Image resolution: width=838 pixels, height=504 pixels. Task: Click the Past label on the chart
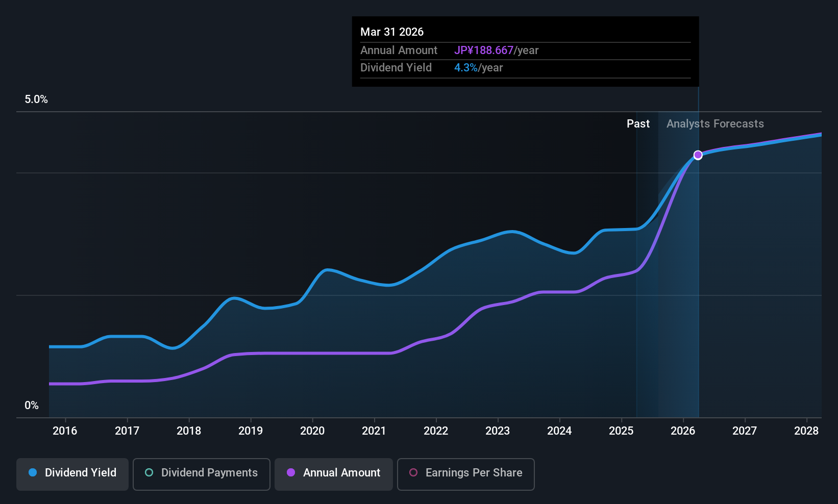point(638,124)
